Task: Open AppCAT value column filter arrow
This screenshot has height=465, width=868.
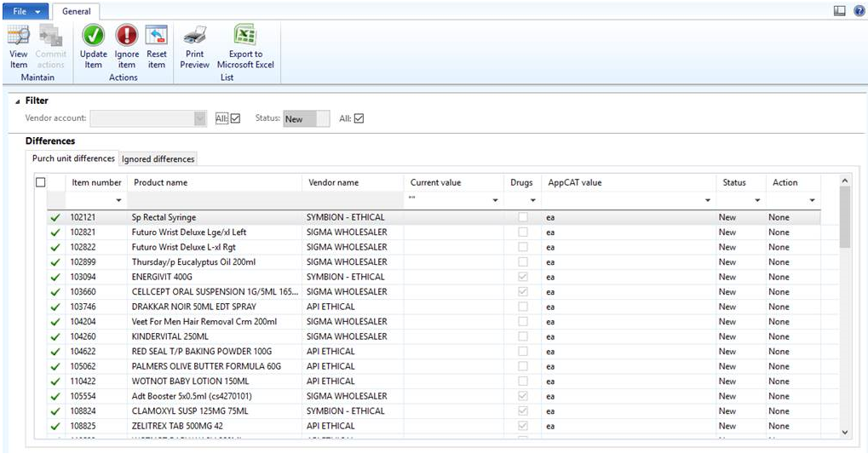Action: (x=708, y=200)
